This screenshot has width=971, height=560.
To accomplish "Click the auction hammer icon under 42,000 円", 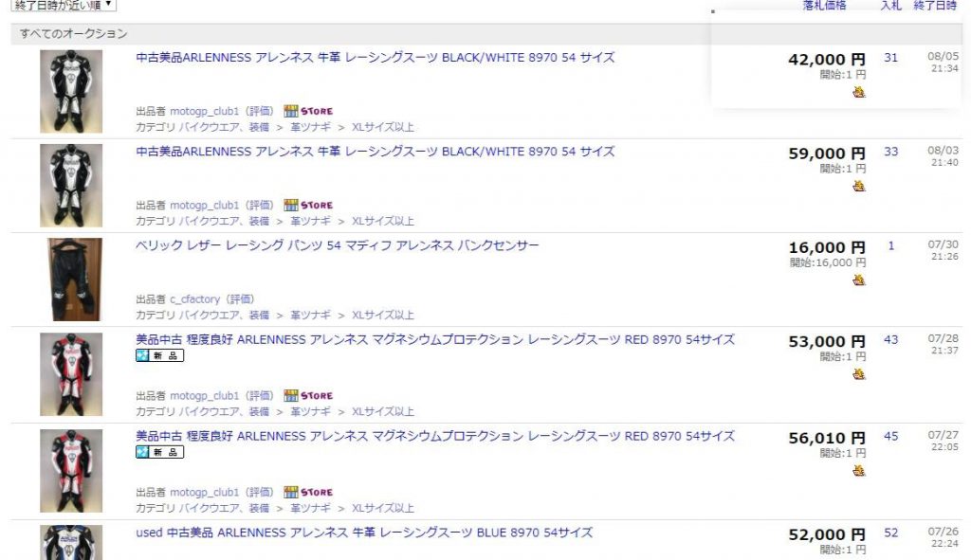I will (x=858, y=92).
